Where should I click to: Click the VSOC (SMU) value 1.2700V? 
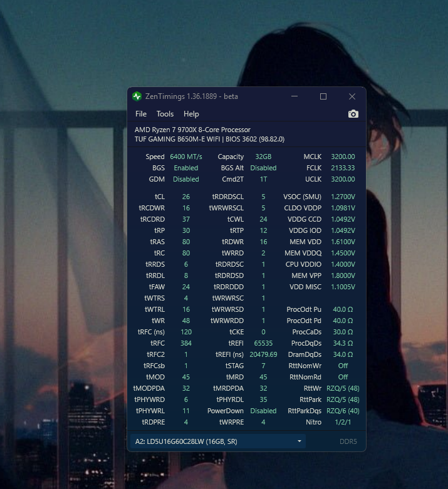coord(343,197)
